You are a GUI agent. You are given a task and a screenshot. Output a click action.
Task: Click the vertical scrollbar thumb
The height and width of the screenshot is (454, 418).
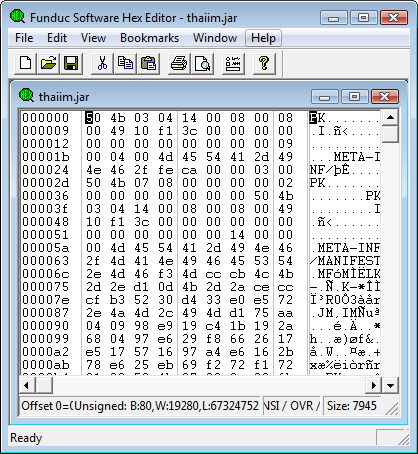[x=390, y=134]
